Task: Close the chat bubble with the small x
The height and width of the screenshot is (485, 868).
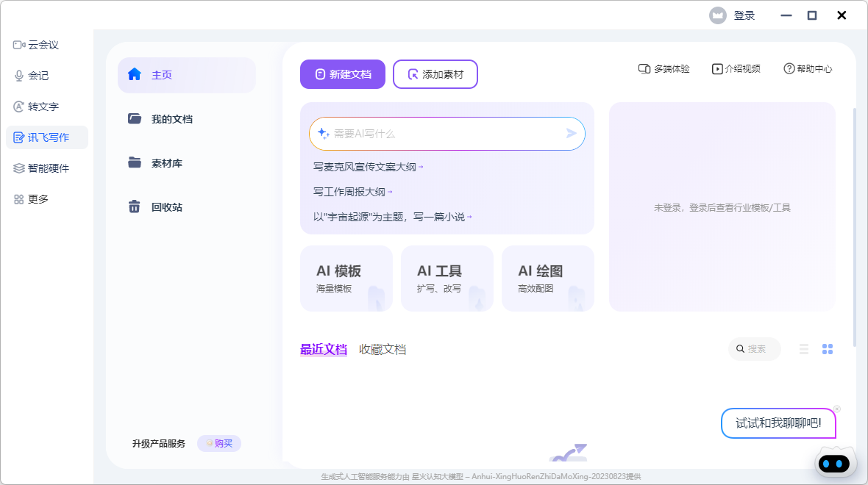Action: pyautogui.click(x=837, y=409)
